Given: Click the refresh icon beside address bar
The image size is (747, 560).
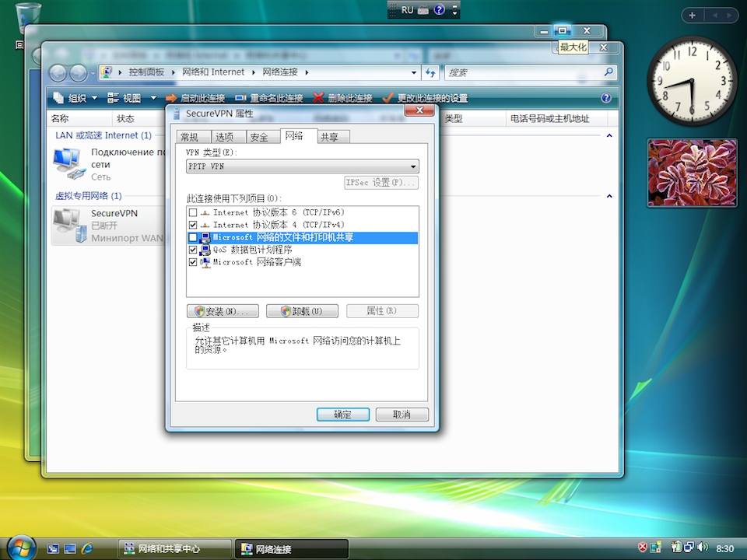Looking at the screenshot, I should [430, 72].
